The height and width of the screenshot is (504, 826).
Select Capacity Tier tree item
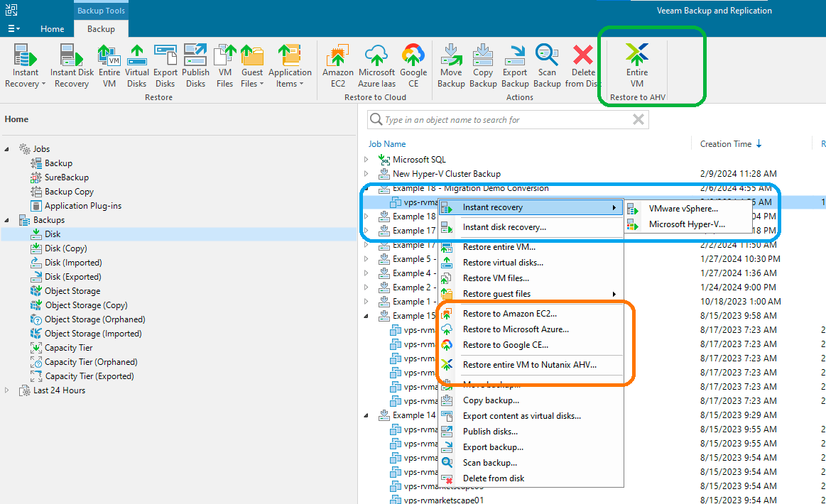pyautogui.click(x=68, y=348)
